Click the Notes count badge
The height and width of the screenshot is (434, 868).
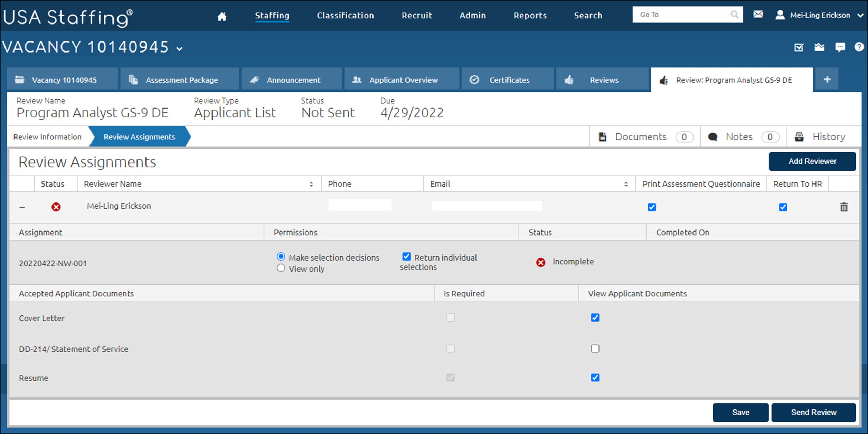pyautogui.click(x=770, y=137)
